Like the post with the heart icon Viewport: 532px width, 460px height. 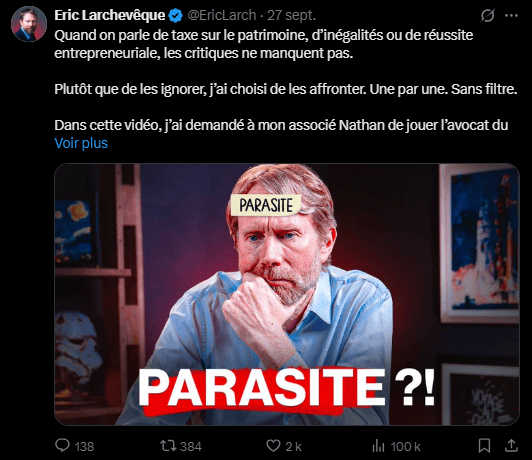(x=273, y=446)
